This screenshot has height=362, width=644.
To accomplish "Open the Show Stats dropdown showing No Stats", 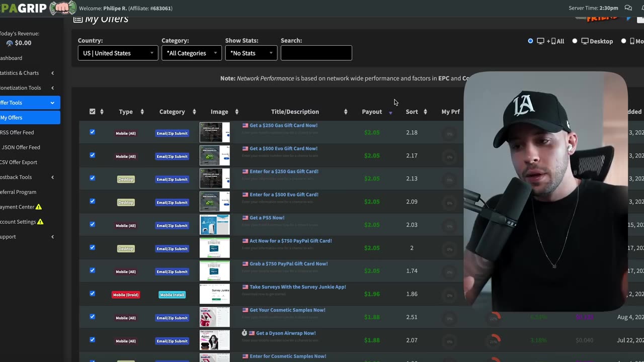I will coord(251,53).
